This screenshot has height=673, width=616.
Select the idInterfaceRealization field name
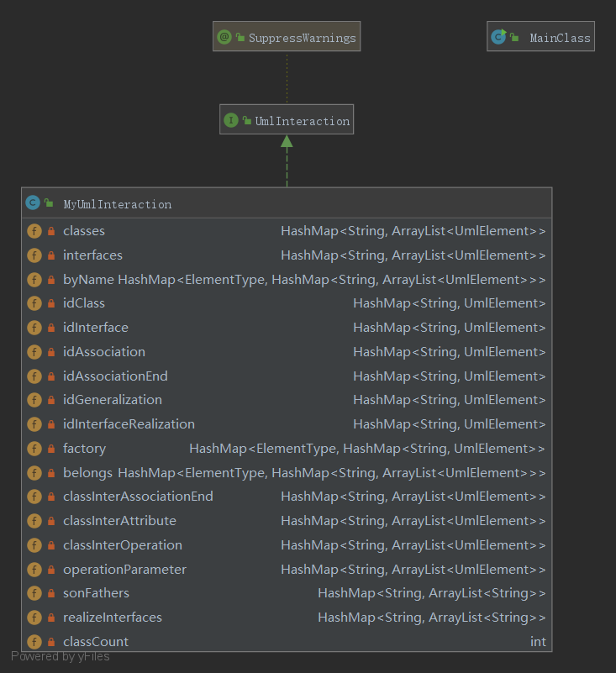(129, 424)
